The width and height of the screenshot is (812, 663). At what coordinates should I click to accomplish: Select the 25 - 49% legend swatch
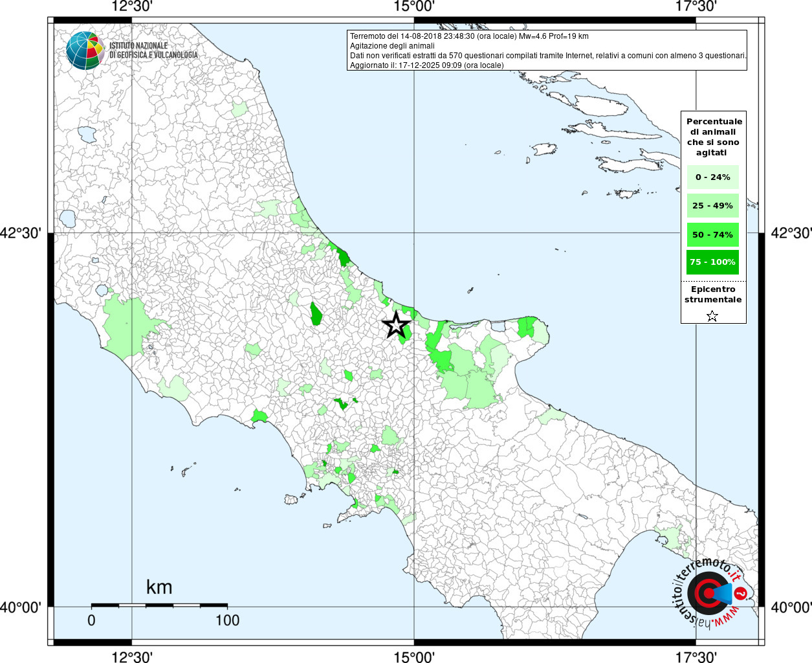click(x=712, y=206)
